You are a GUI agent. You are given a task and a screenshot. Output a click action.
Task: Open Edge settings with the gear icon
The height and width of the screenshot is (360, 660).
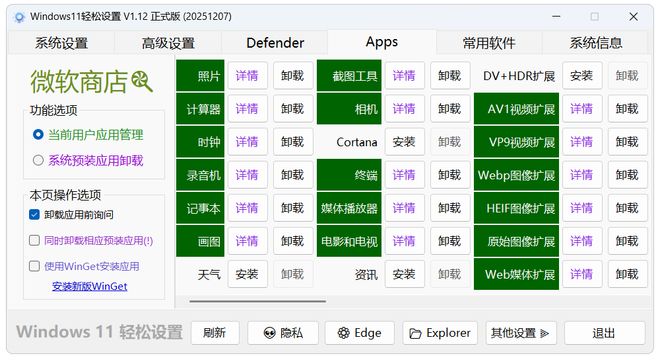point(359,333)
